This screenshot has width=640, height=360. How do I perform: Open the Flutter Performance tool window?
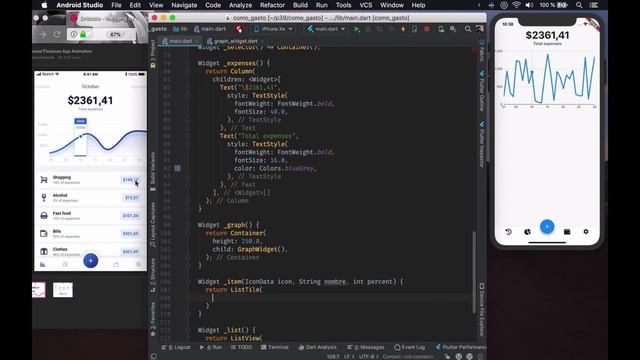point(460,347)
